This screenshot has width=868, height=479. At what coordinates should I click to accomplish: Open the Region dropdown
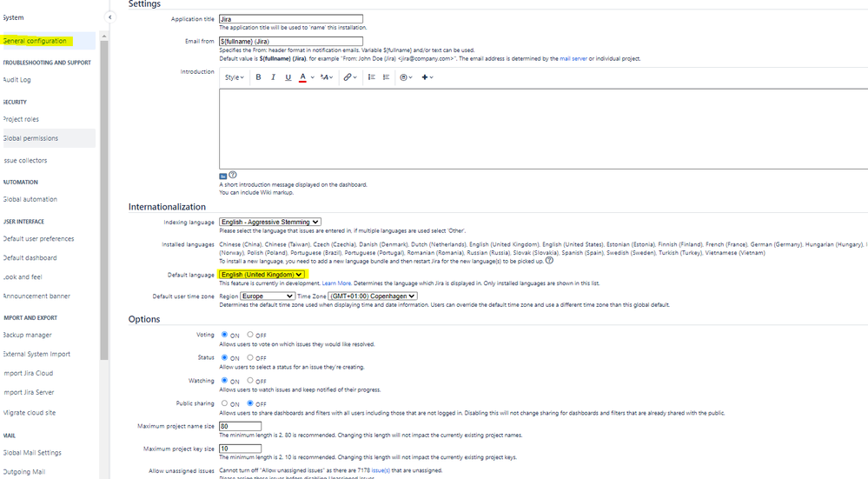click(268, 296)
